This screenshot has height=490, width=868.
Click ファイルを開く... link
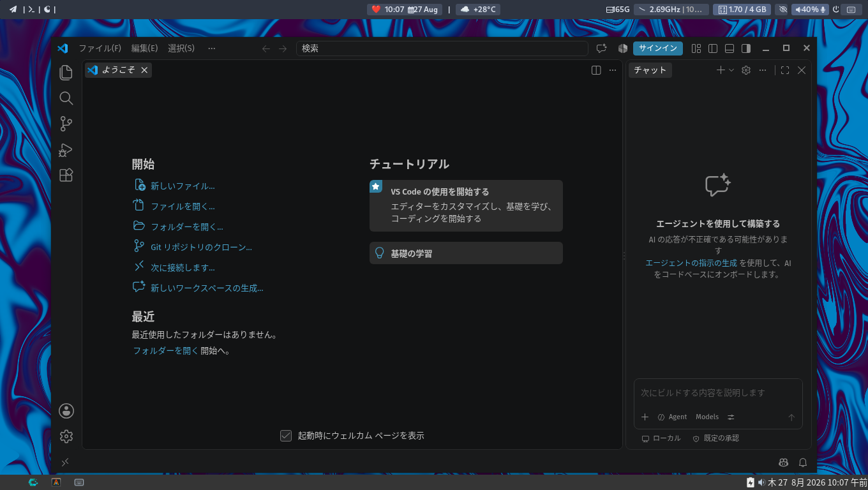183,207
